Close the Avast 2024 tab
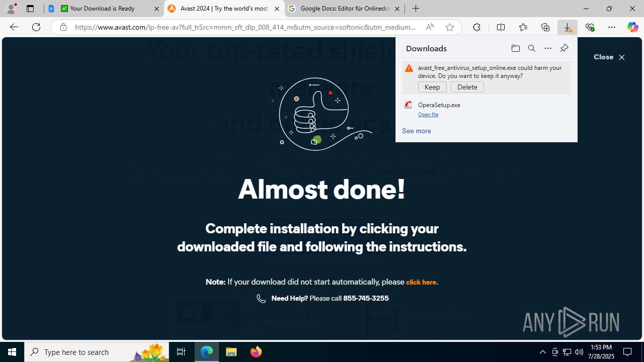644x362 pixels. [277, 9]
